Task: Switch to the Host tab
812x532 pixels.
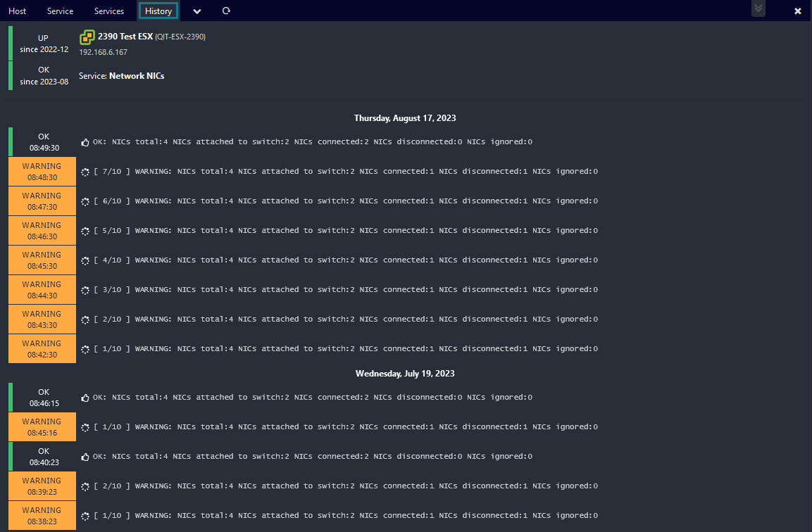Action: [17, 11]
